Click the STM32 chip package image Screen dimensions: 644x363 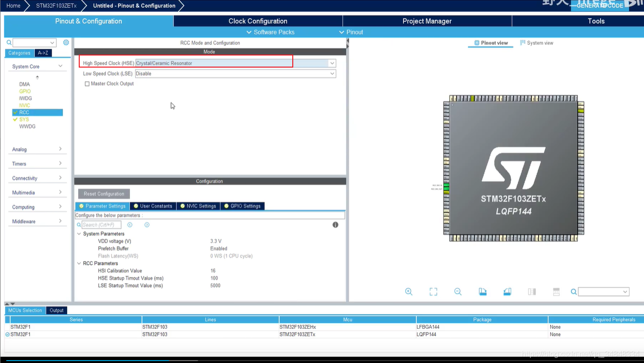pyautogui.click(x=514, y=168)
